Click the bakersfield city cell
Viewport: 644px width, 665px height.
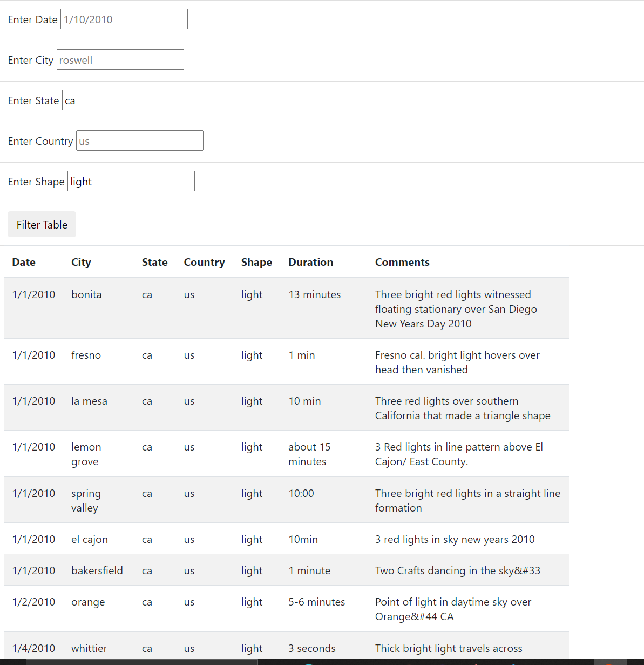[97, 570]
